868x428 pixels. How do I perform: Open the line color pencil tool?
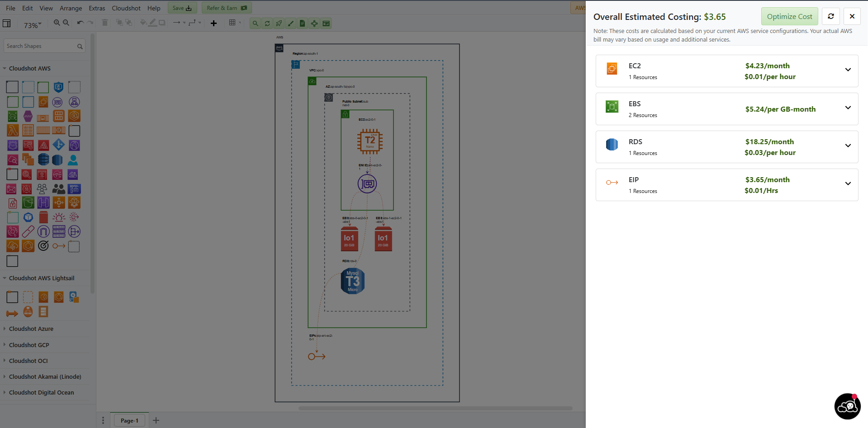tap(152, 23)
